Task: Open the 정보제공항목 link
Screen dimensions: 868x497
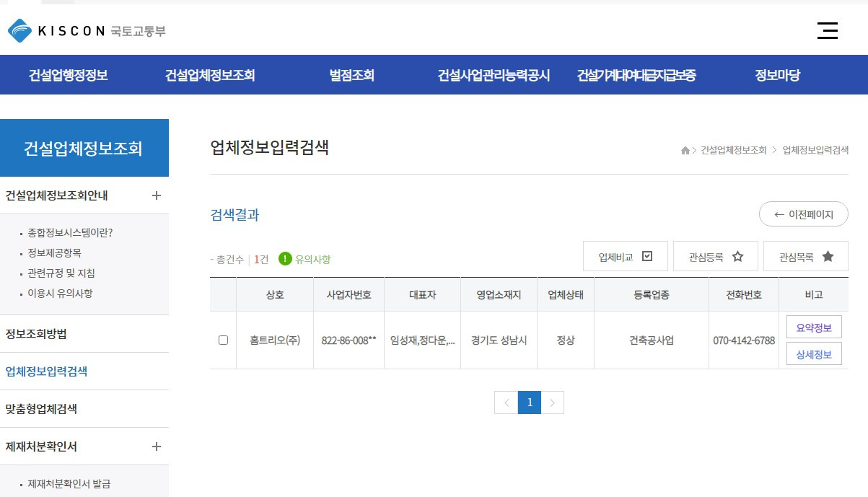Action: tap(54, 253)
